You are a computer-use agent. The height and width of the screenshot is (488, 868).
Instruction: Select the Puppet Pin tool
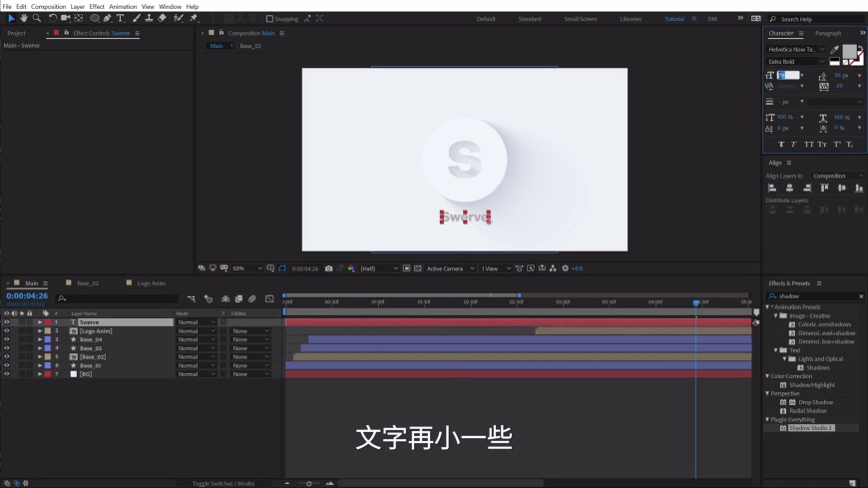click(x=194, y=18)
